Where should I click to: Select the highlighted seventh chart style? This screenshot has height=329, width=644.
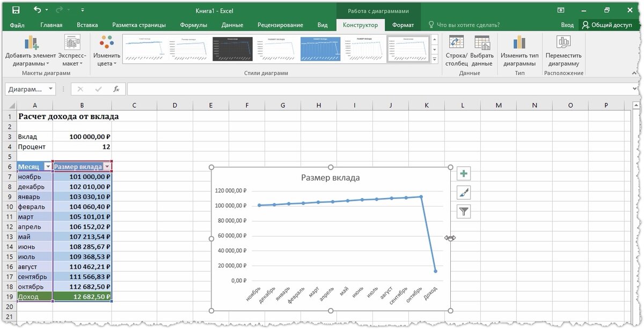point(408,49)
